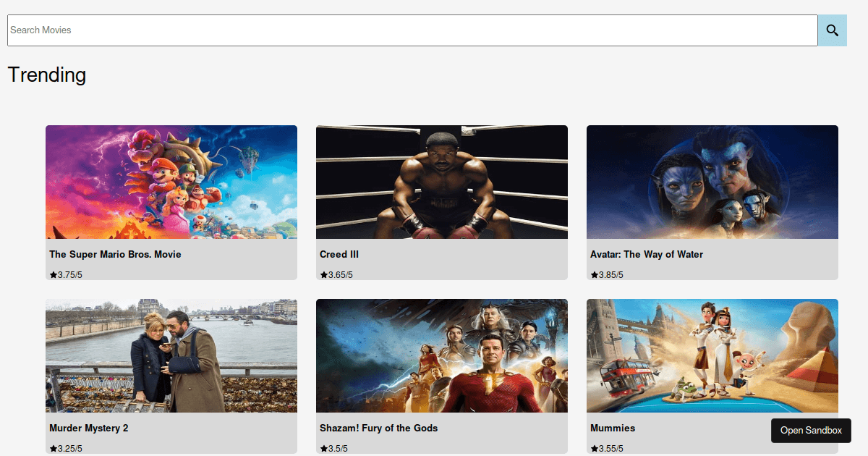Image resolution: width=868 pixels, height=456 pixels.
Task: Click the star icon beside 3.65/5
Action: point(324,275)
